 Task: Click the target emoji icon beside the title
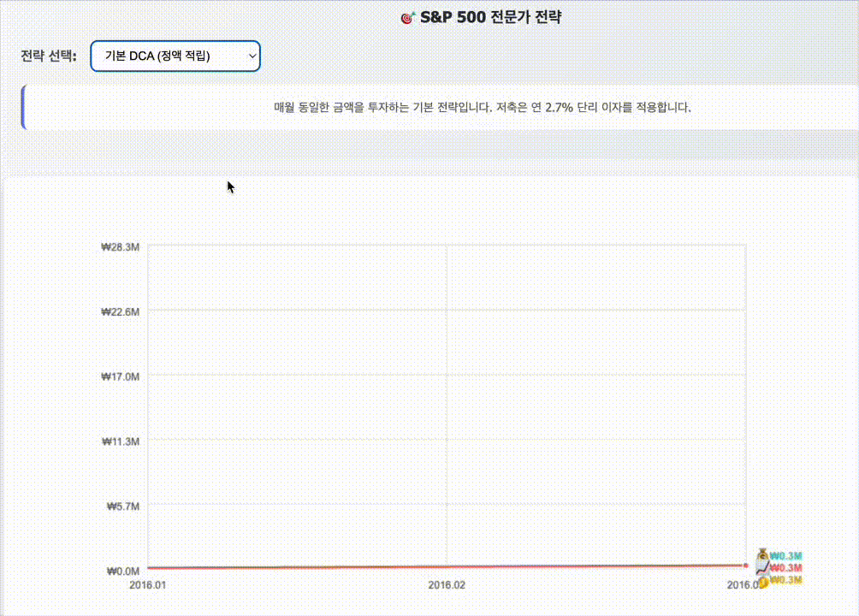[407, 17]
